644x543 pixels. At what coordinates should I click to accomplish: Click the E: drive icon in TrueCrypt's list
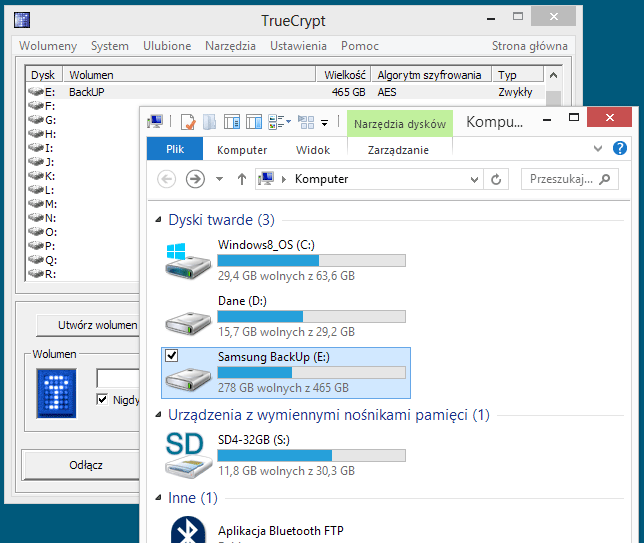(x=36, y=91)
